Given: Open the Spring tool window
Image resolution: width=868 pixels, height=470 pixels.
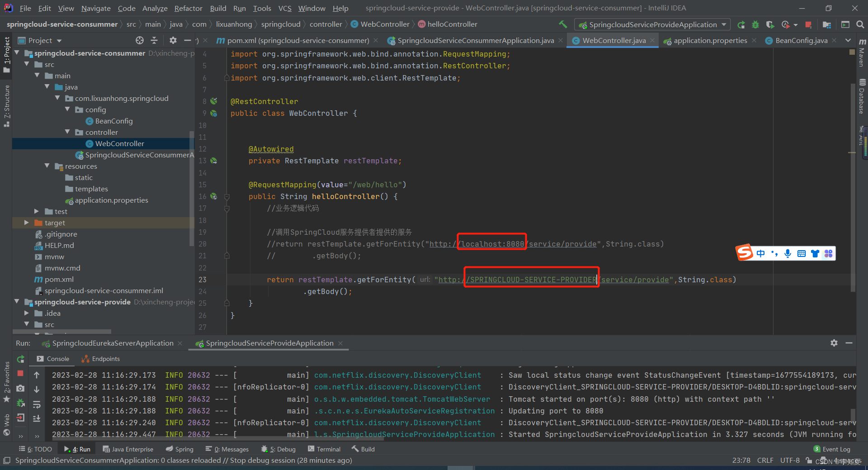Looking at the screenshot, I should [x=179, y=449].
